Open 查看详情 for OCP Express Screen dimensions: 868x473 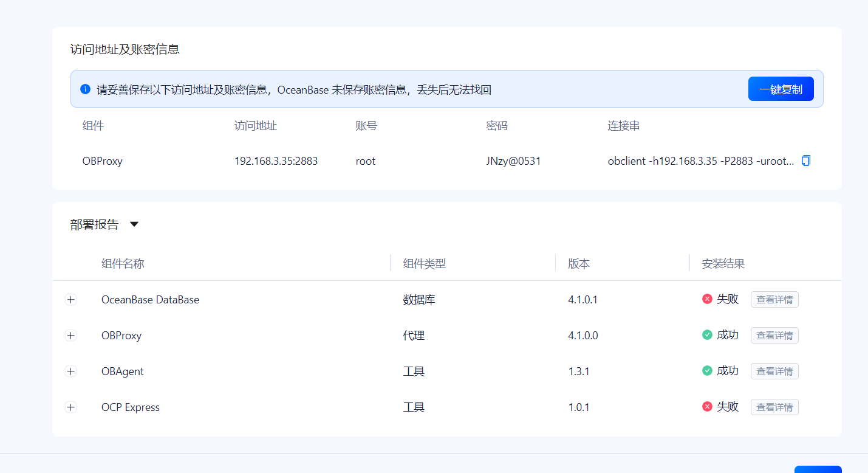click(774, 407)
